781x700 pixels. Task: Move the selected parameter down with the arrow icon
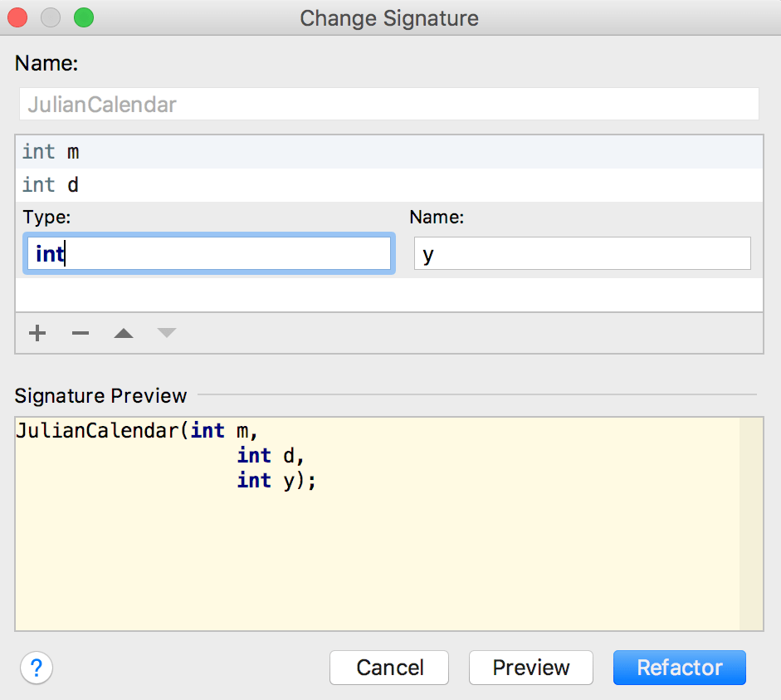click(x=166, y=333)
